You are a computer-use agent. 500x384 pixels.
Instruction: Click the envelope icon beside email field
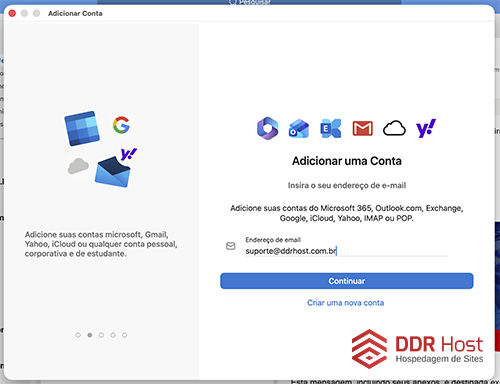click(231, 246)
